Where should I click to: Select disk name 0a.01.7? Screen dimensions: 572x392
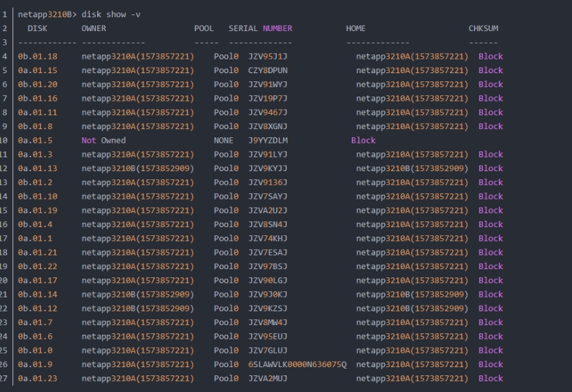coord(35,322)
